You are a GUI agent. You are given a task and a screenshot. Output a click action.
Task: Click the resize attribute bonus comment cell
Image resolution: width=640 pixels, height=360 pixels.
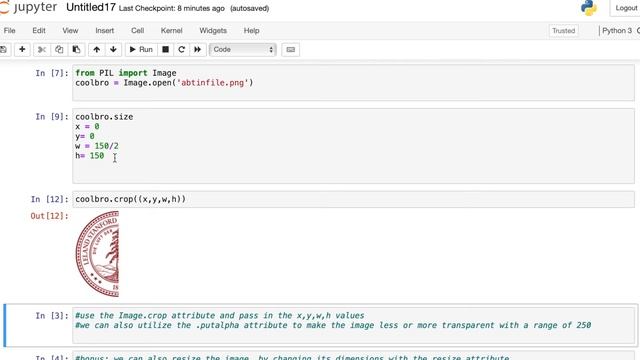(353, 356)
